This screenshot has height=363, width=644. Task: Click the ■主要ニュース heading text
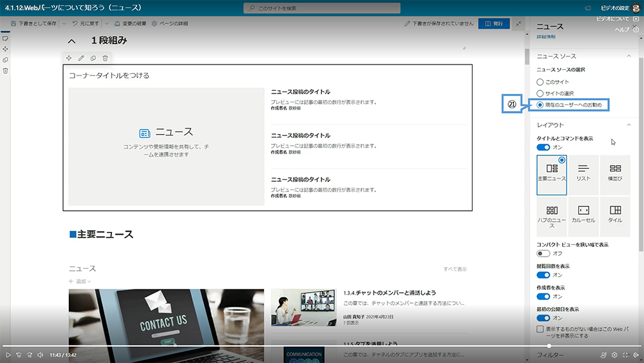pyautogui.click(x=102, y=234)
